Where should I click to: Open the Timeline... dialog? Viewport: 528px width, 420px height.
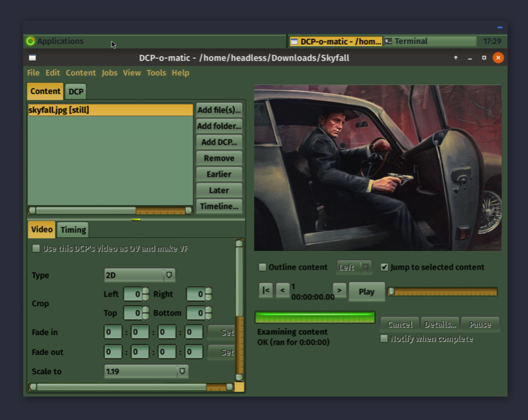219,206
